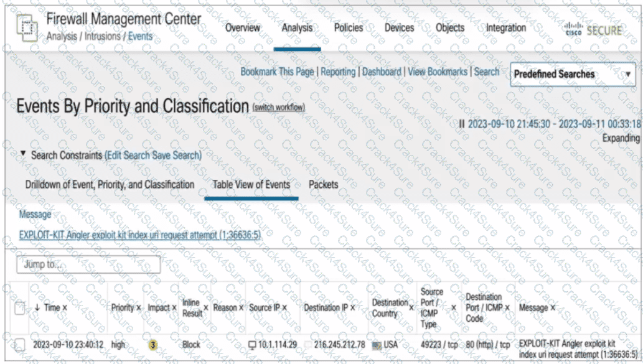Click the Jump to... input field
The image size is (643, 364).
[88, 264]
